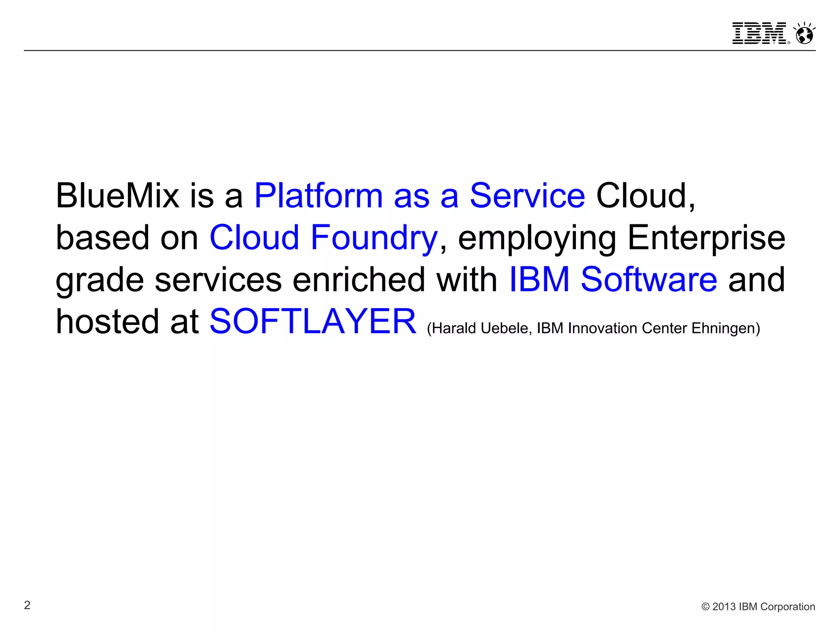This screenshot has width=840, height=630.
Task: Click the Smarter Planet globe icon
Action: point(804,33)
